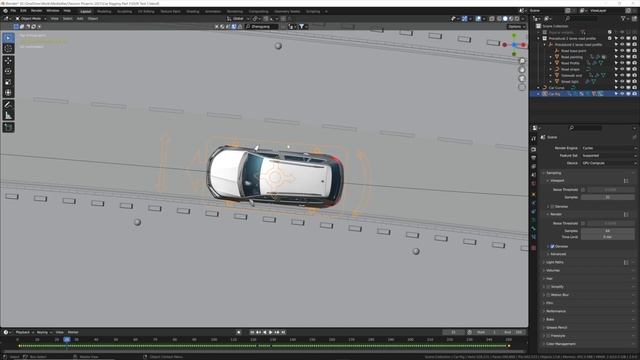Screen dimensions: 640x360
Task: Click the viewport Options button
Action: point(516,27)
